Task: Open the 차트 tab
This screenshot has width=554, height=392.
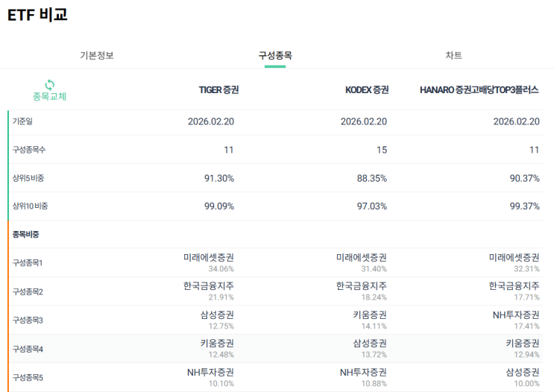Action: [x=453, y=55]
